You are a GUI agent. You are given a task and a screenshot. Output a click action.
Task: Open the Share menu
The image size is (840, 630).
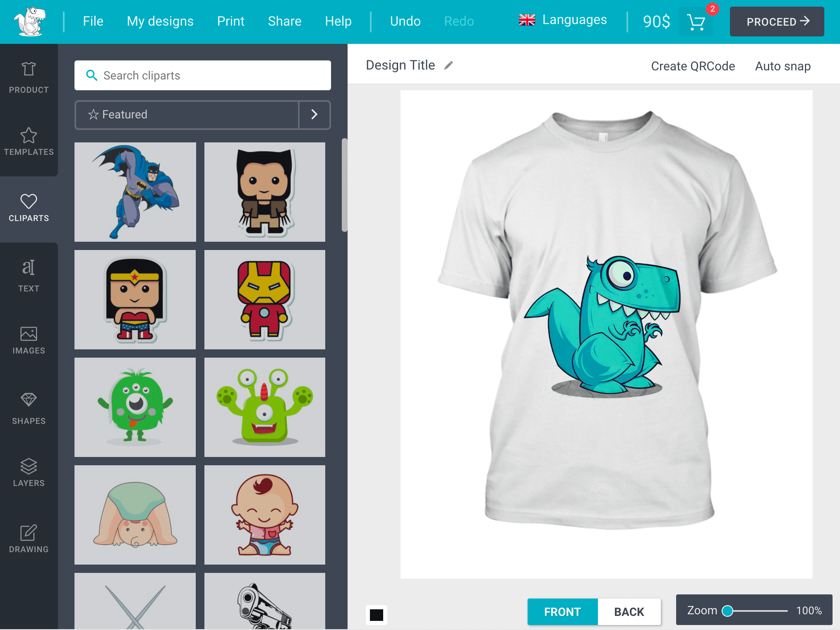284,21
